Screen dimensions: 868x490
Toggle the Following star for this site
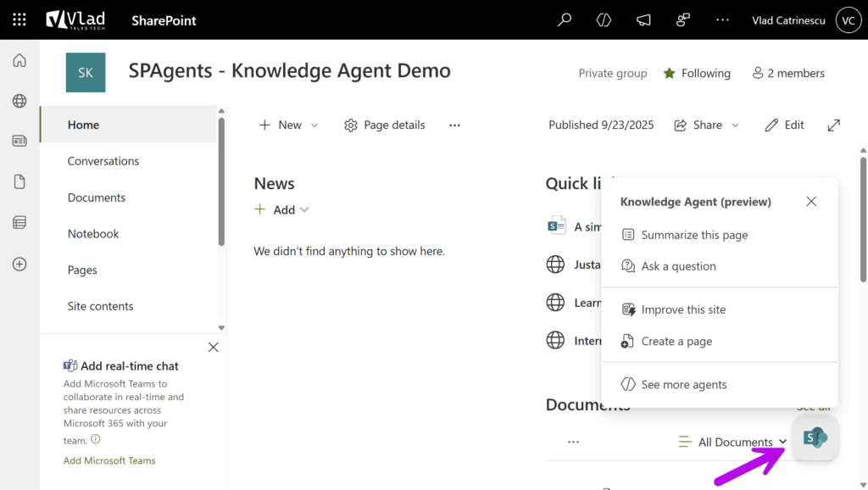[x=670, y=74]
